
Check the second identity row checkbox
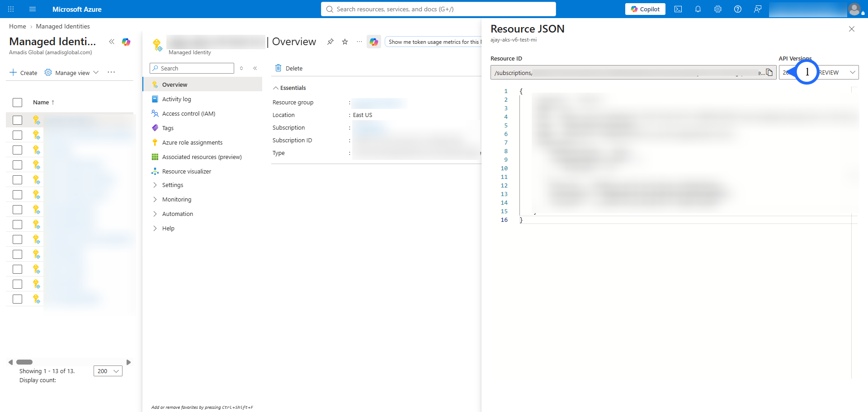18,135
